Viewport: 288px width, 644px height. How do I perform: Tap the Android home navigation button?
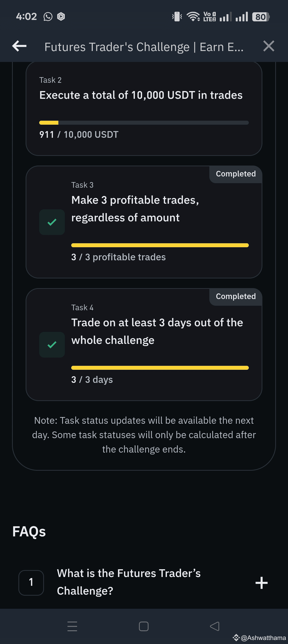pos(144,626)
